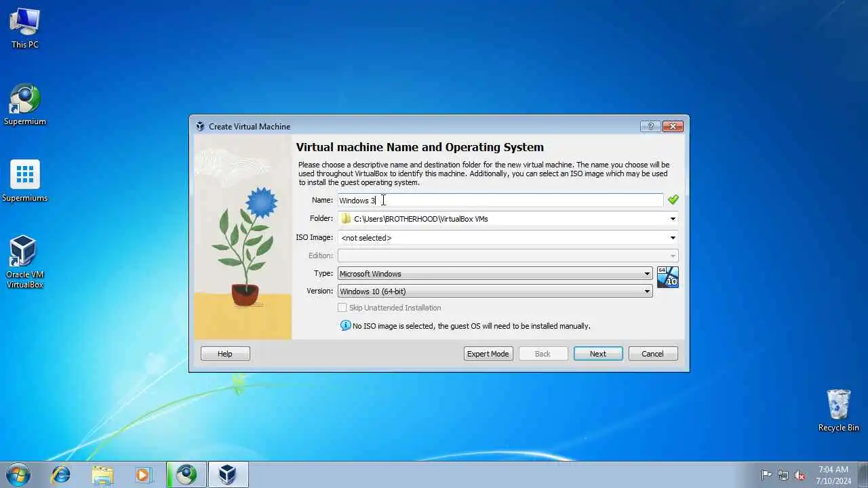Open the network tray icon

click(x=783, y=475)
